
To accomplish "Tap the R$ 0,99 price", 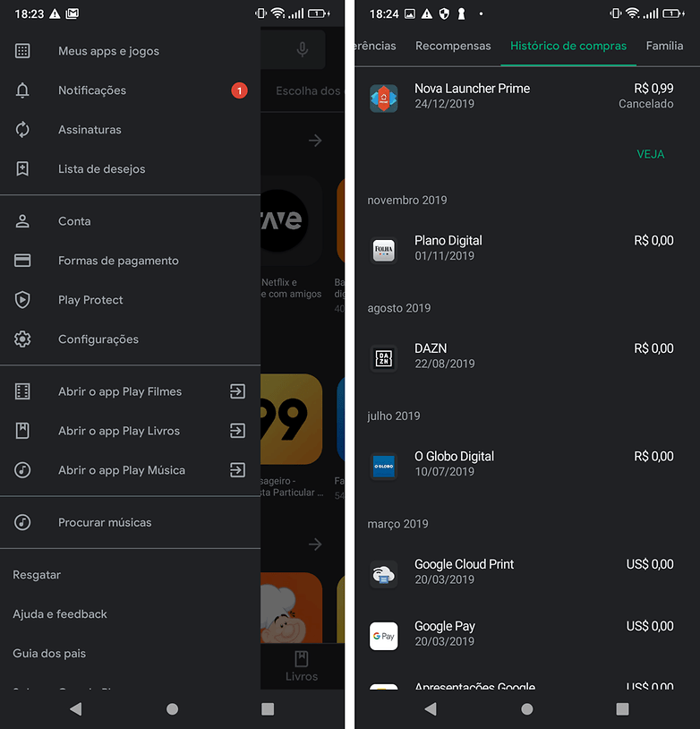I will tap(654, 89).
